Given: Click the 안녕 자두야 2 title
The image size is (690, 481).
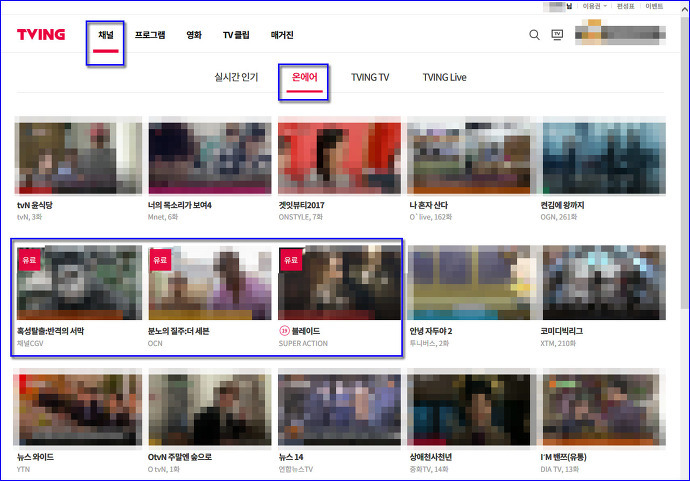Looking at the screenshot, I should (x=431, y=331).
